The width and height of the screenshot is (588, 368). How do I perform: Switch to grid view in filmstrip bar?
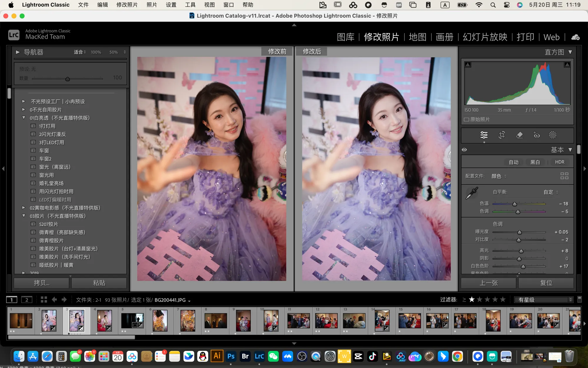(x=44, y=300)
